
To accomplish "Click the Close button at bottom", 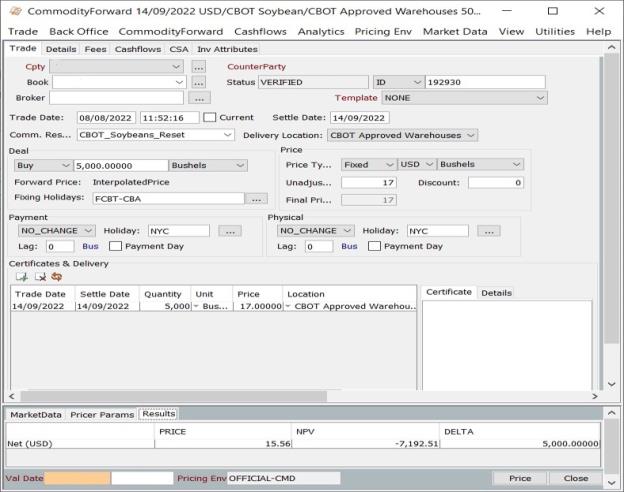I will point(576,478).
